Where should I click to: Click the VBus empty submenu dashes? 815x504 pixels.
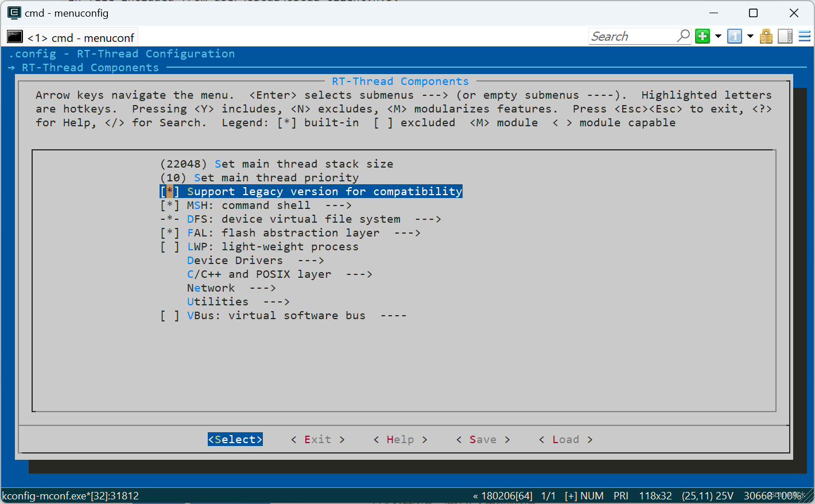tap(394, 315)
